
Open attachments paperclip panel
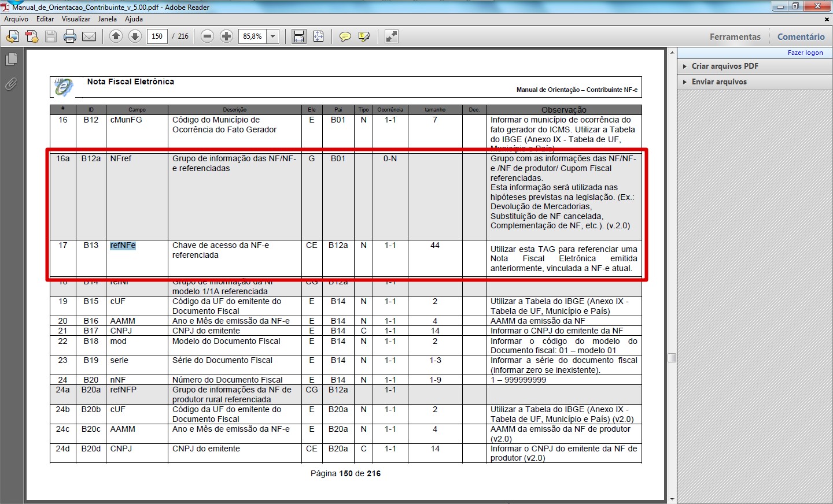click(x=11, y=84)
